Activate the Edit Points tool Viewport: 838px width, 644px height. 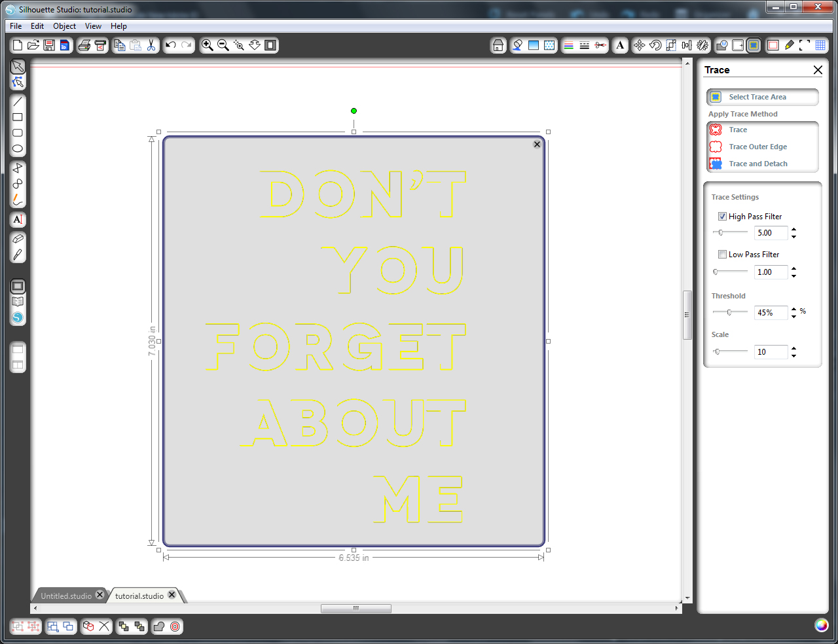18,82
